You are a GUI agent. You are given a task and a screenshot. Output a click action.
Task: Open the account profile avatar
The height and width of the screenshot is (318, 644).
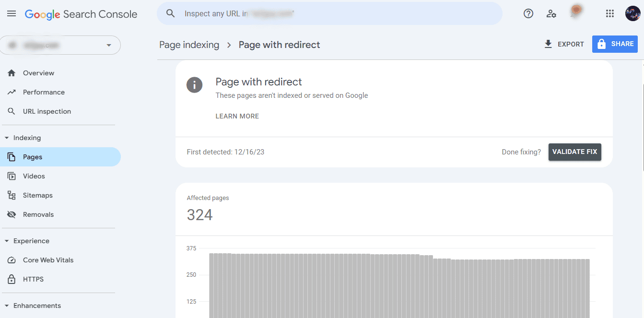633,13
